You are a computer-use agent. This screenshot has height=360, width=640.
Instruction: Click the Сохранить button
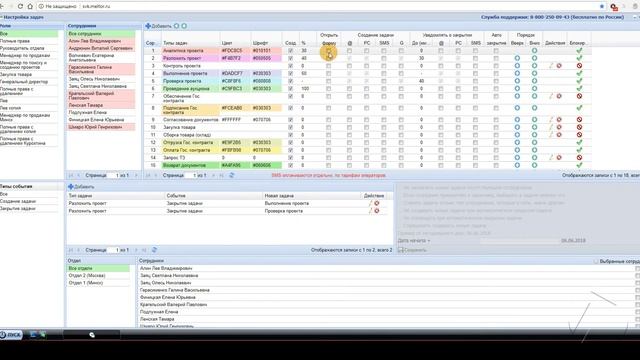412,250
